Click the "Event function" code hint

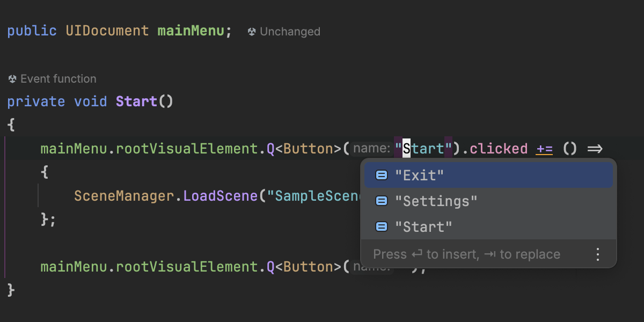tap(58, 79)
